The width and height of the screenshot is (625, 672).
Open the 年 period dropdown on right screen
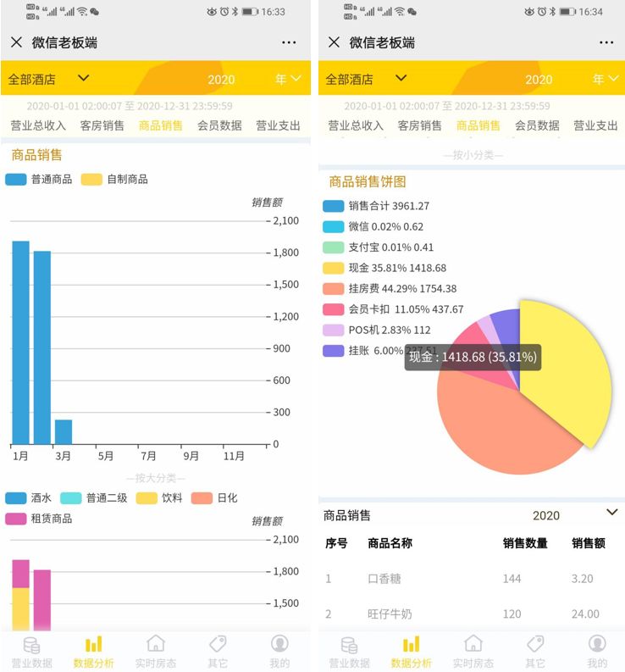[x=606, y=79]
